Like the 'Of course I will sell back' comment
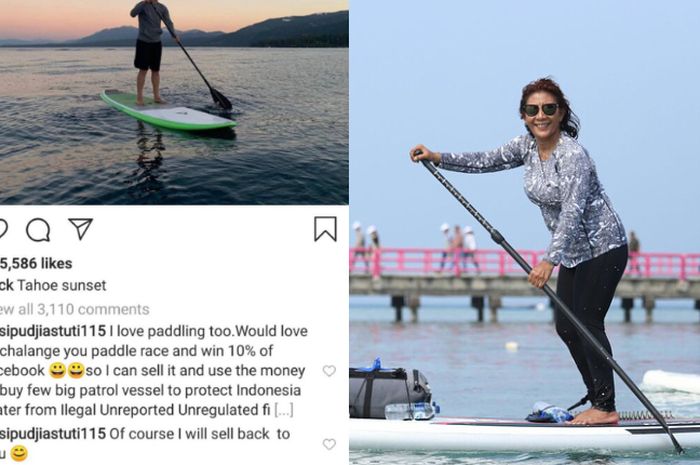The height and width of the screenshot is (465, 700). [329, 444]
